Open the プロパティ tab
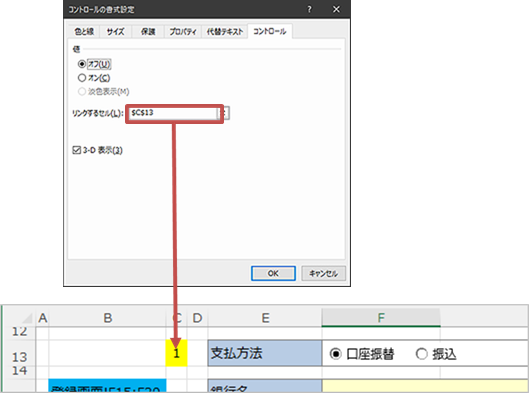This screenshot has height=393, width=529. coord(183,31)
